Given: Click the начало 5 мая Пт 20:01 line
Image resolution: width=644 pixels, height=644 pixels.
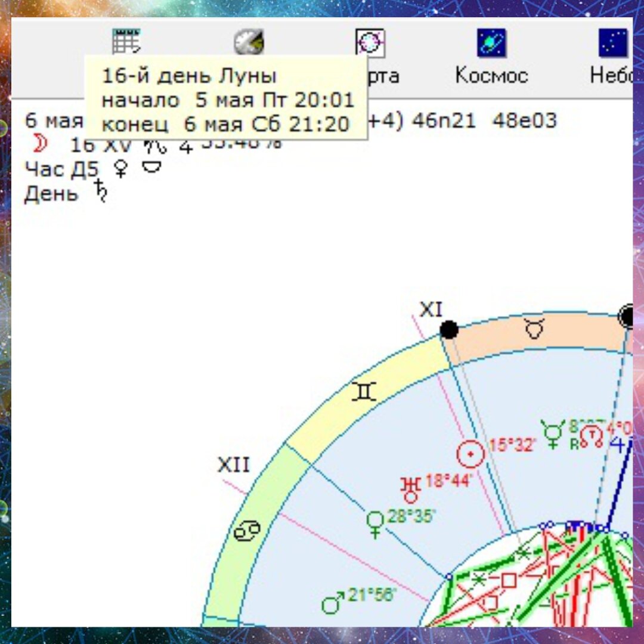Looking at the screenshot, I should 228,100.
